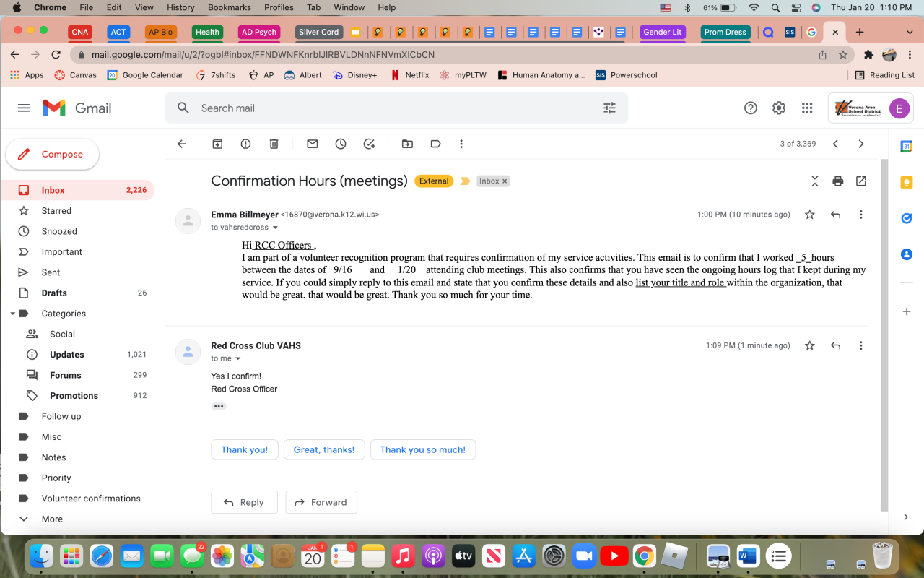Open the Canvas bookmark
Screen dimensions: 924x578
pyautogui.click(x=75, y=75)
